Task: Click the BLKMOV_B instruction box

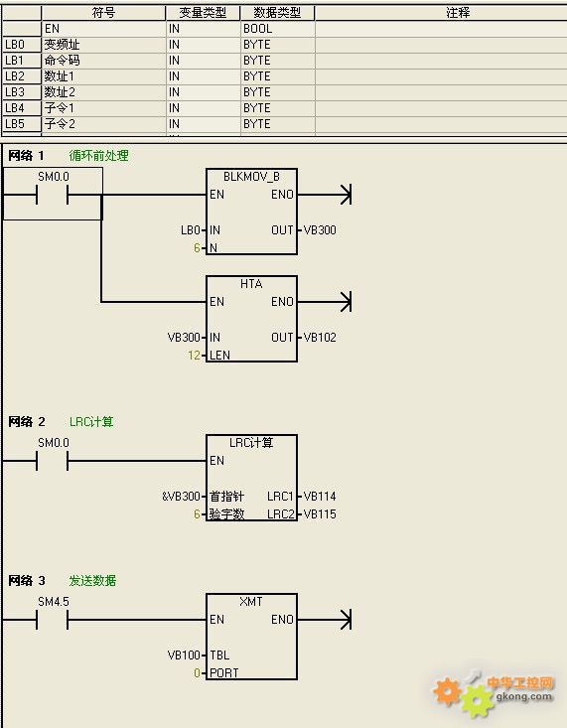Action: click(251, 212)
